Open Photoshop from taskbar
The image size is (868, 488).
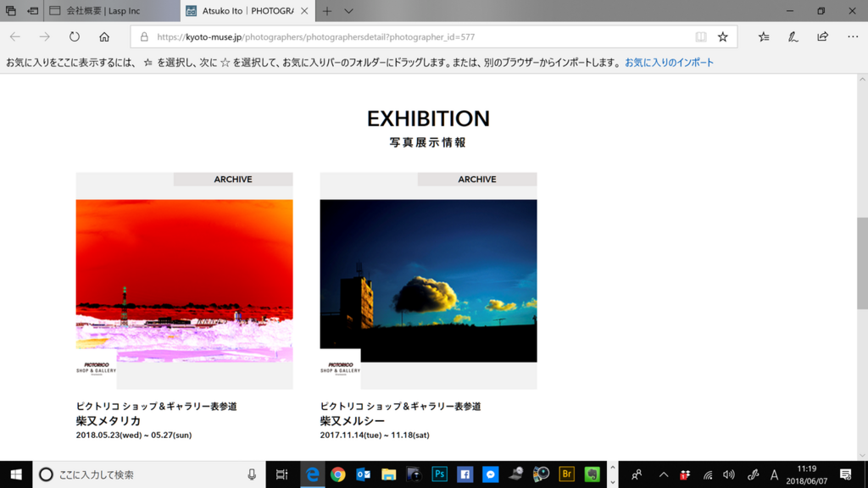tap(440, 474)
